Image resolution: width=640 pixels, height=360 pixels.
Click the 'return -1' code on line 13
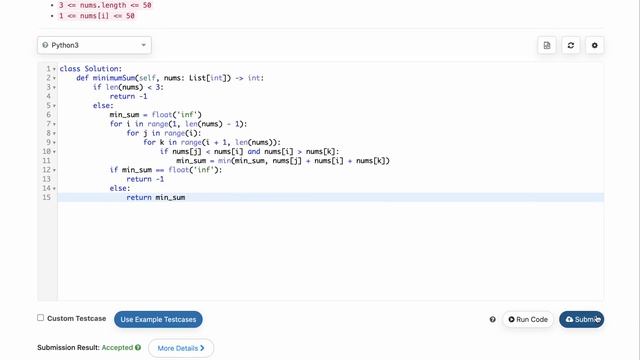145,179
